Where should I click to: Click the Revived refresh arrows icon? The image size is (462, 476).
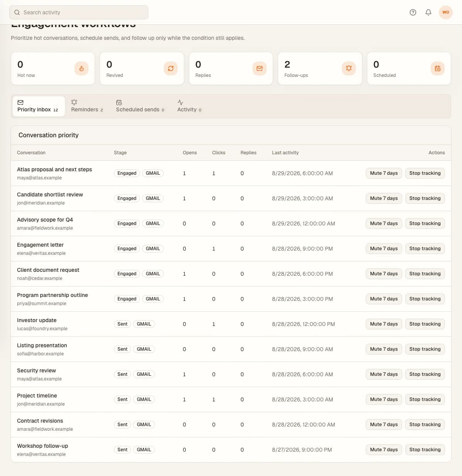[x=171, y=68]
